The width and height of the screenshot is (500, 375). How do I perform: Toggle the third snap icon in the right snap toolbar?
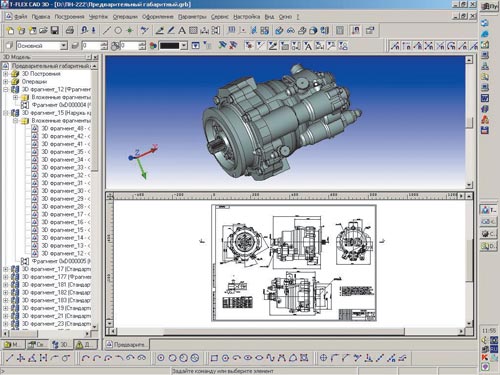(417, 46)
